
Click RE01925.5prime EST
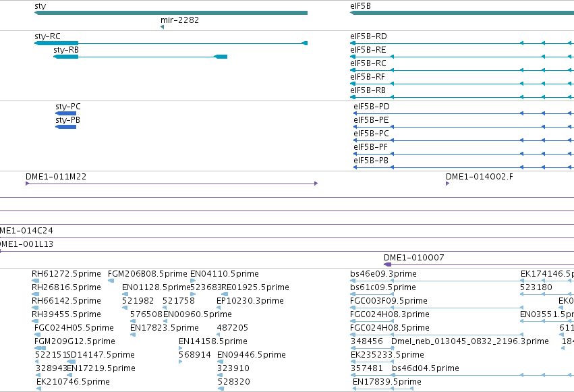[x=225, y=294]
